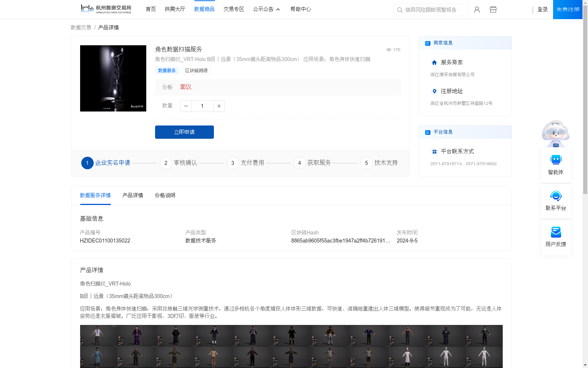Select product number HZIDEC01100135022
This screenshot has width=588, height=368.
click(105, 241)
